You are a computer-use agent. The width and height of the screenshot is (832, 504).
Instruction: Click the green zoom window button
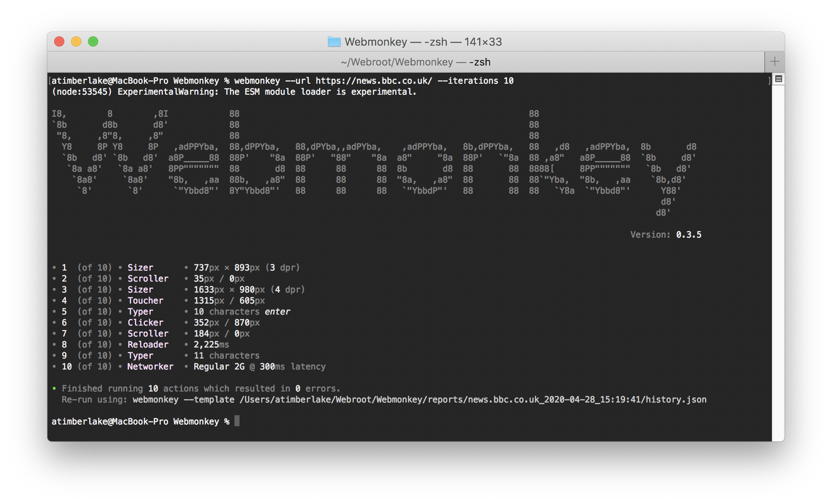click(x=93, y=41)
